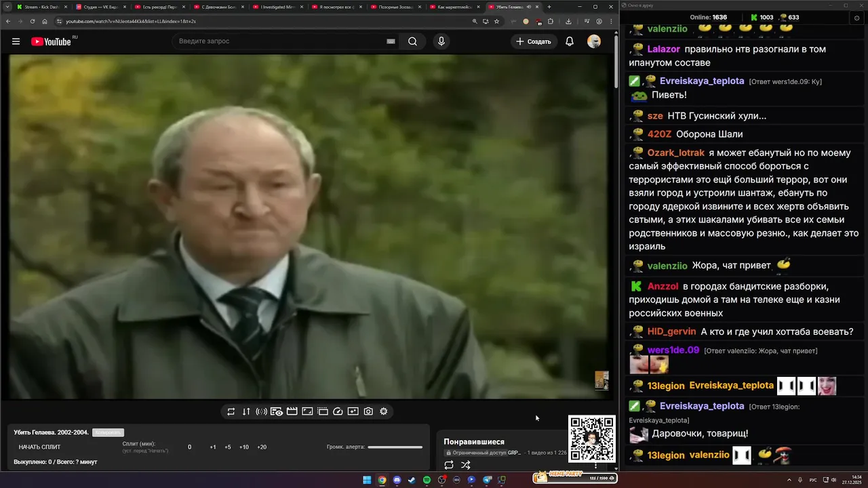
Task: Add +10 minutes to split
Action: tap(244, 447)
